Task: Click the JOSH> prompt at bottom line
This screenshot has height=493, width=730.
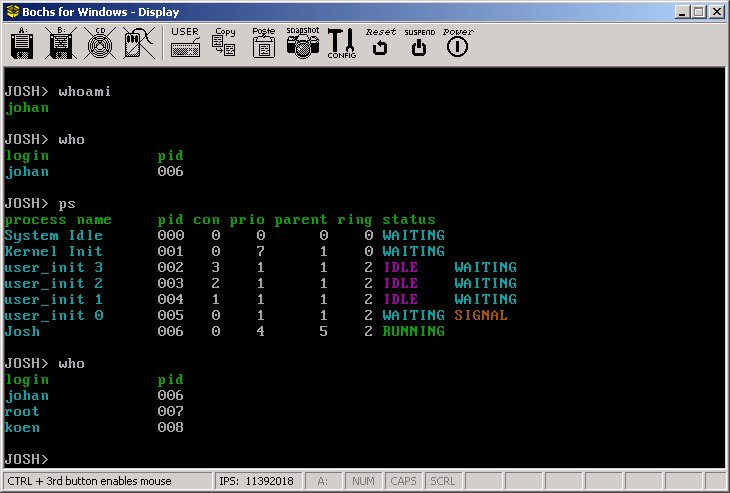Action: [x=27, y=459]
